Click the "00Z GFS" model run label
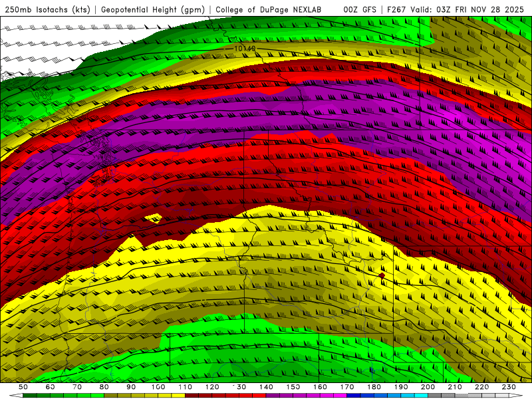532x399 pixels. pos(360,10)
